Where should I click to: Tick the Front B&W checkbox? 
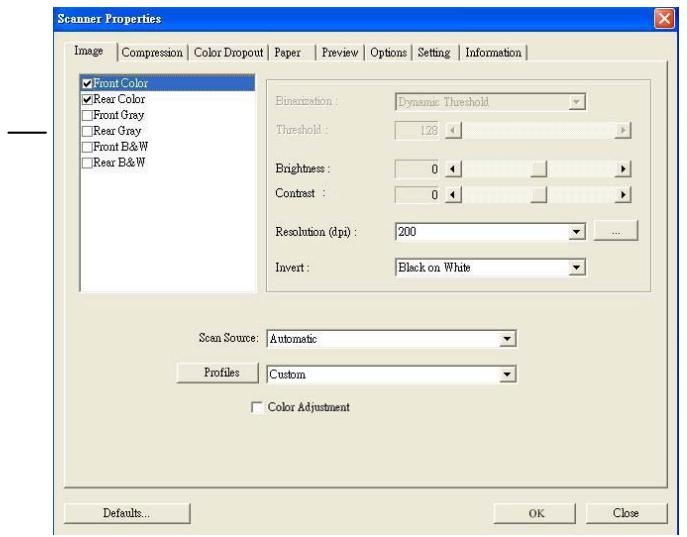(87, 147)
